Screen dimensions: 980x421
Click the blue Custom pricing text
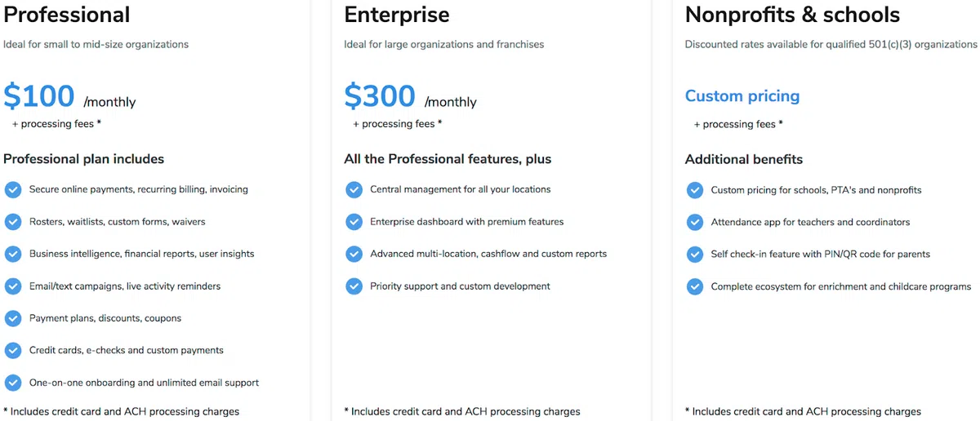[x=742, y=96]
